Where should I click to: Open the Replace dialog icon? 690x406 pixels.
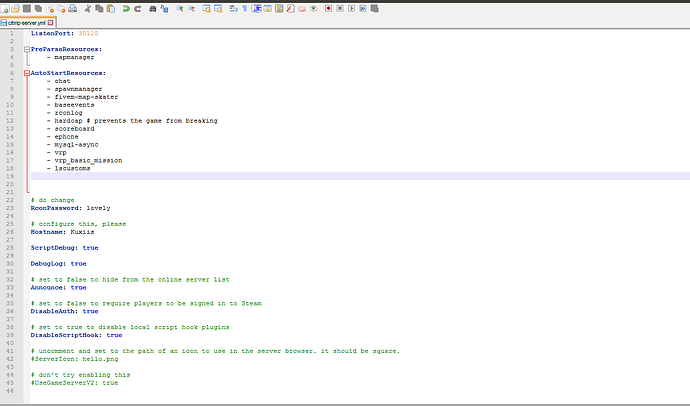164,8
